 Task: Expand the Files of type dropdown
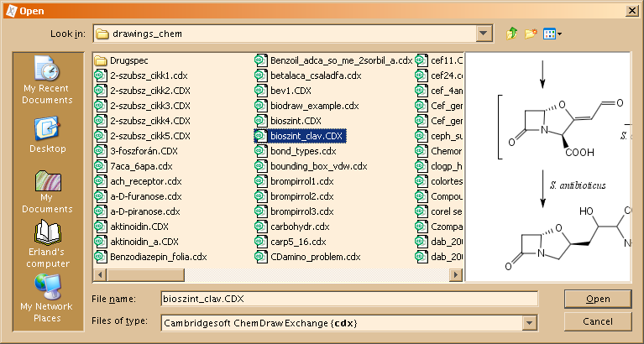[529, 322]
